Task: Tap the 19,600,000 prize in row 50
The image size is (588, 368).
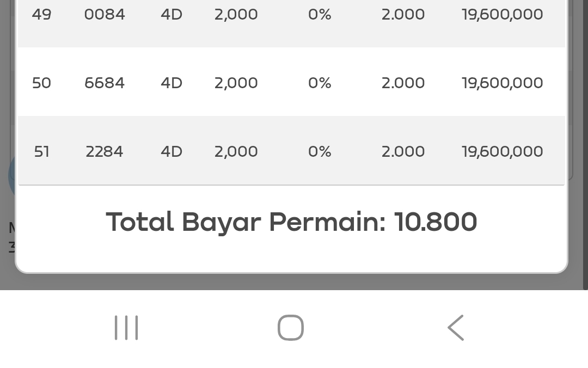Action: [502, 83]
